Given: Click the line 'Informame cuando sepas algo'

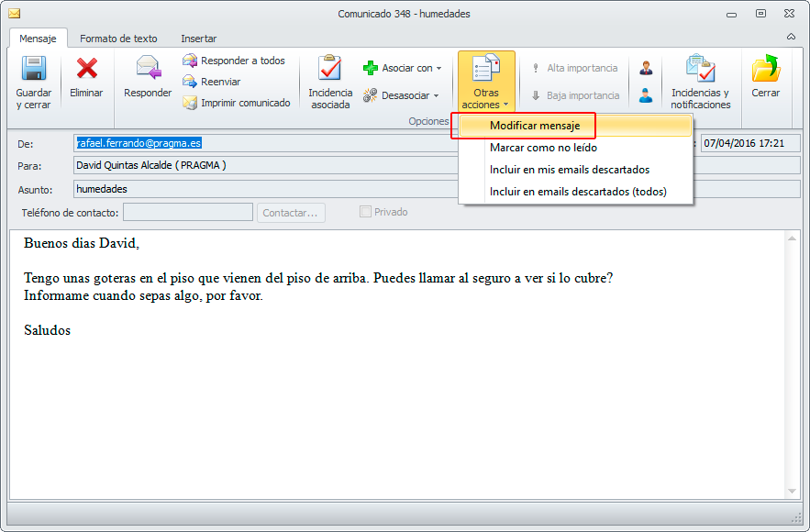Looking at the screenshot, I should [x=143, y=295].
